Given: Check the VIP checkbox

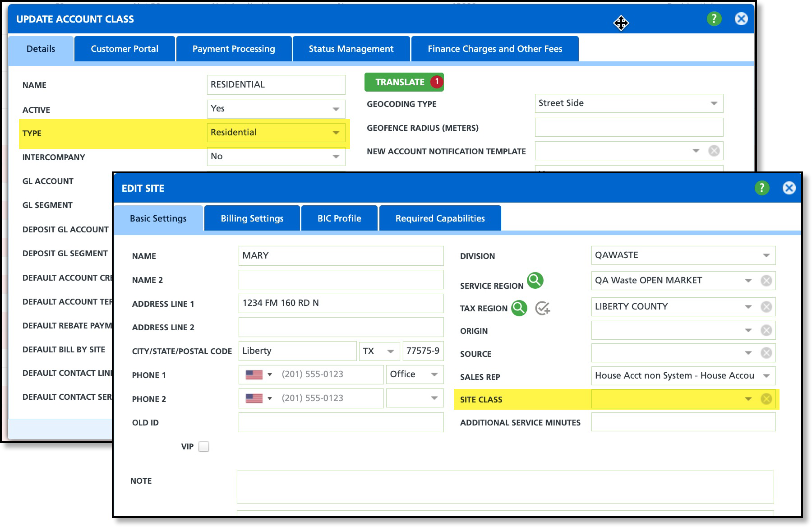Looking at the screenshot, I should click(204, 447).
